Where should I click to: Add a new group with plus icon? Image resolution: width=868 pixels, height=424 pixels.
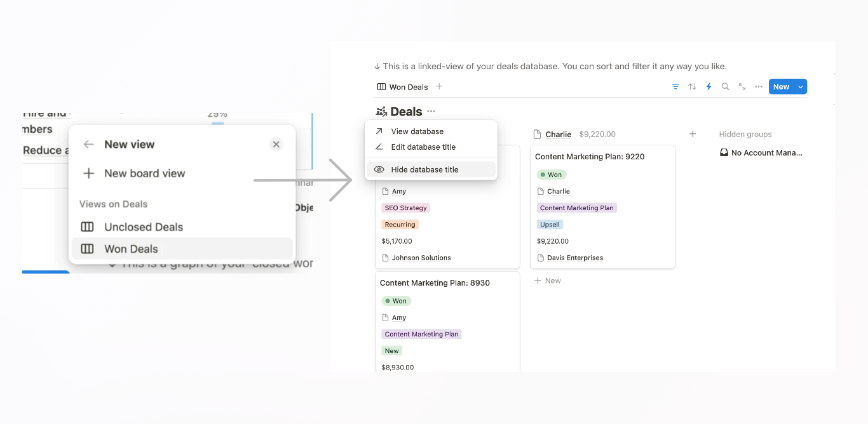[693, 134]
